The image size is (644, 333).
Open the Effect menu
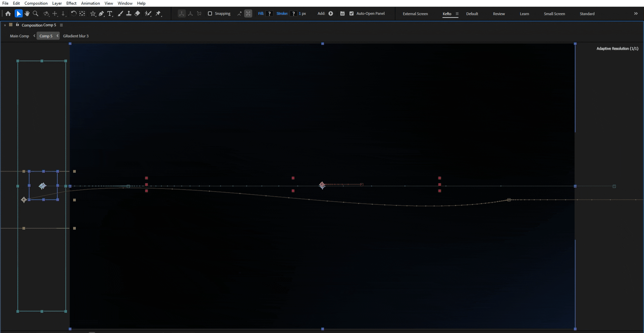point(71,3)
